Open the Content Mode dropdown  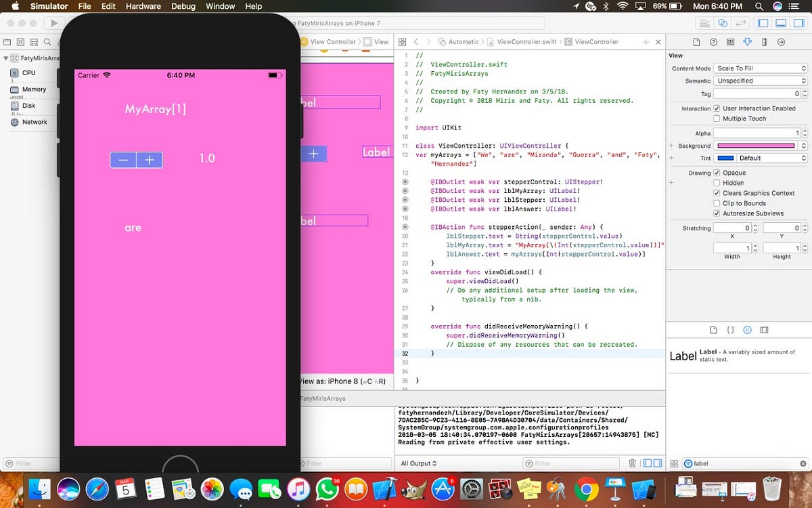pos(761,68)
